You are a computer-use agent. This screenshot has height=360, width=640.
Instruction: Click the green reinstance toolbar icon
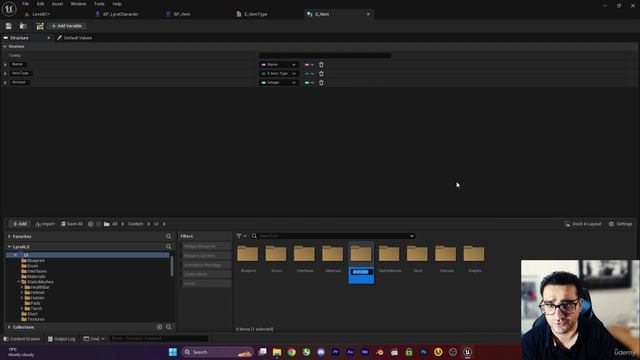[x=40, y=26]
